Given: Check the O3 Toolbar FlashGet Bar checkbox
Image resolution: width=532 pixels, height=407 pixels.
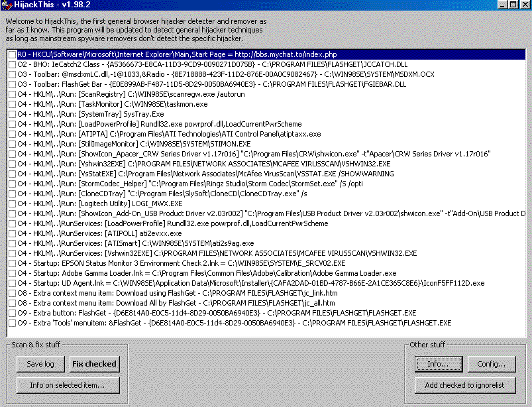Looking at the screenshot, I should coord(12,85).
